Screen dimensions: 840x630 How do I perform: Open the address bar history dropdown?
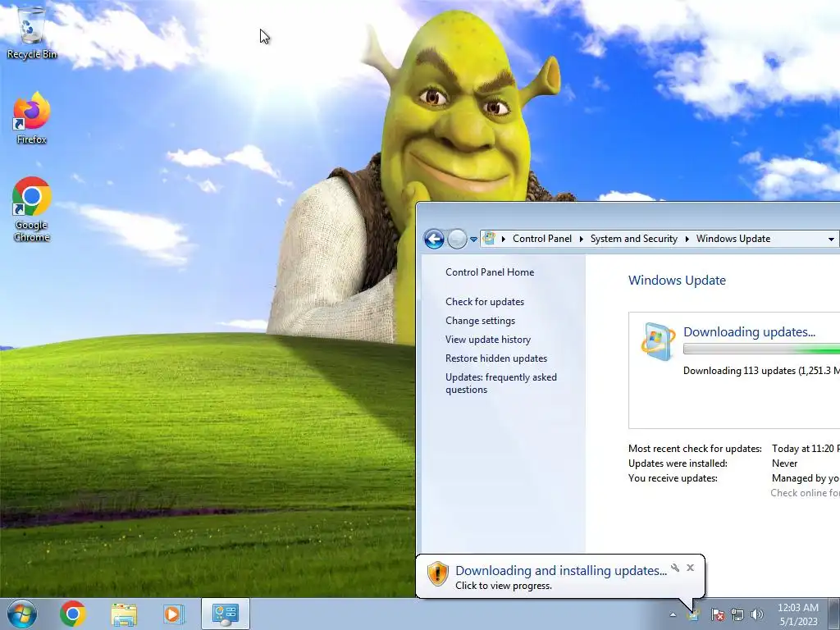click(831, 240)
